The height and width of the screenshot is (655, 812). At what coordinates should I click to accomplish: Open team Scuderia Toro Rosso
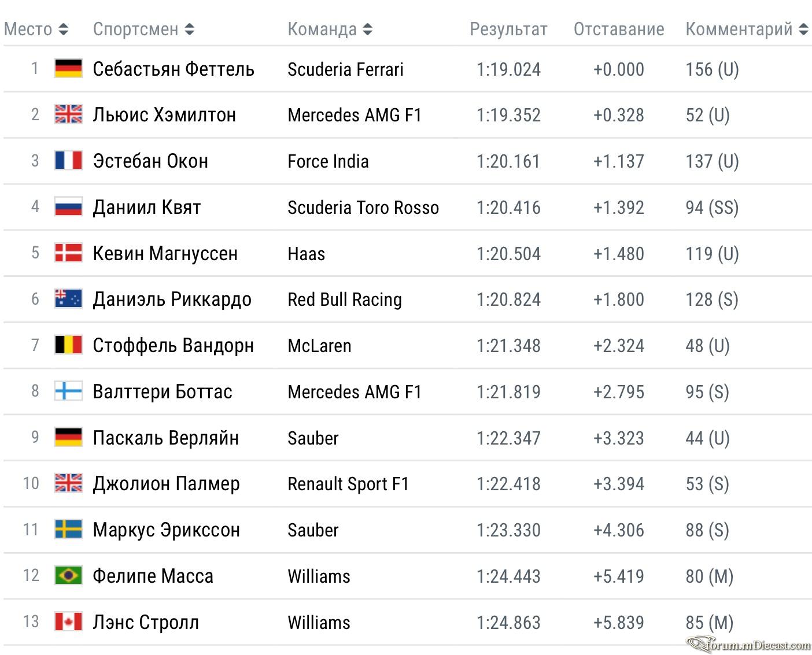[x=363, y=208]
